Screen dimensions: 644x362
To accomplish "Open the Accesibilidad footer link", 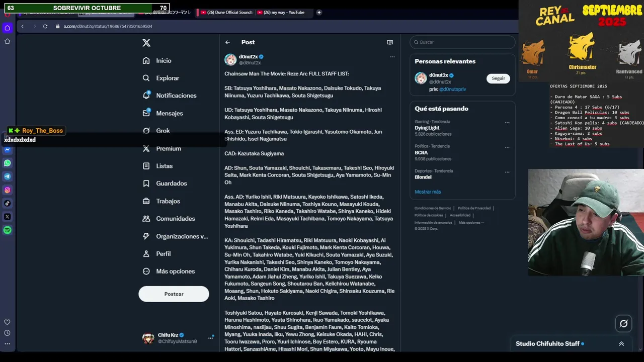I will pos(460,215).
